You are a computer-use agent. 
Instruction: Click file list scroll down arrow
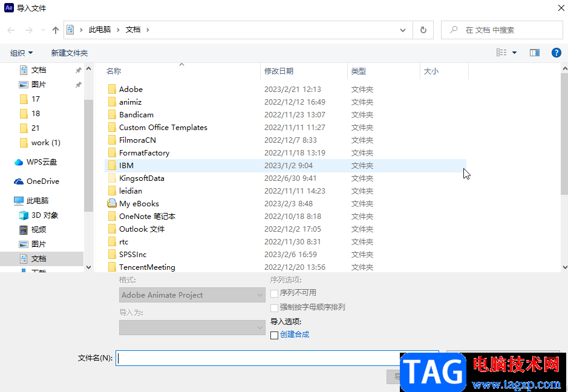[565, 267]
